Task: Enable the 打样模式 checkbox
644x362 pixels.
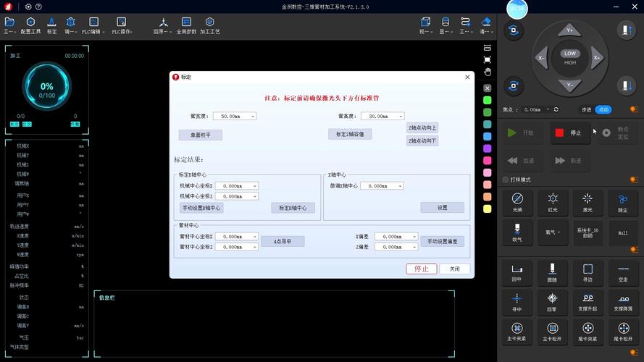Action: (x=506, y=180)
